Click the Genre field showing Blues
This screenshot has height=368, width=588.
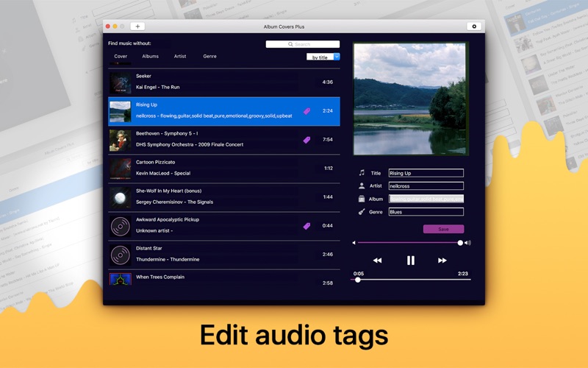426,212
